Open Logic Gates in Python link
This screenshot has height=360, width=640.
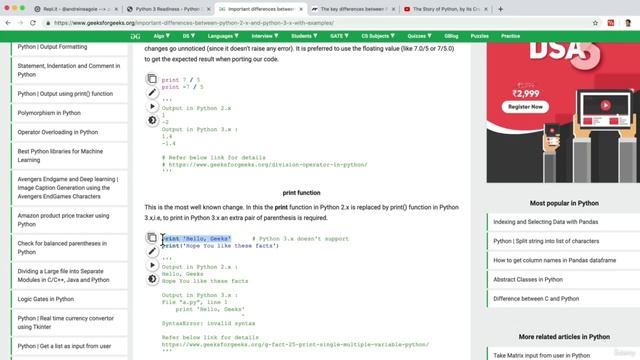(46, 299)
